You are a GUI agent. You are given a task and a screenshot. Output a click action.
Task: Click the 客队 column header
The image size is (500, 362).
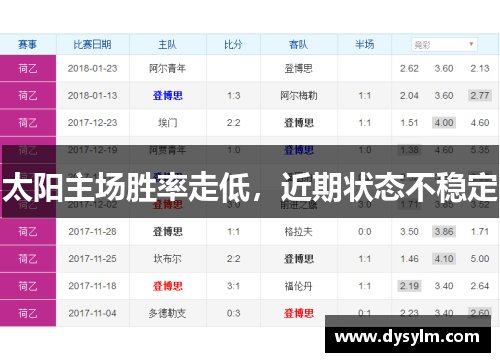(299, 44)
